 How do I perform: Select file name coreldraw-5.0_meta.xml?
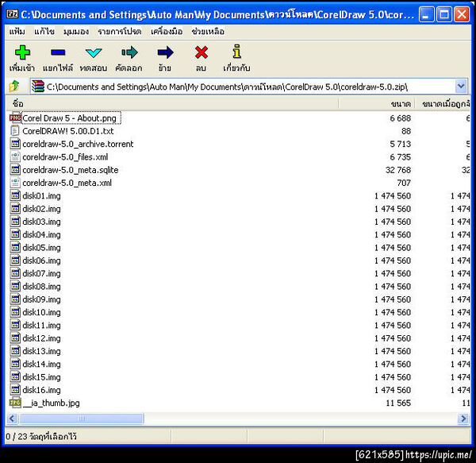tap(67, 183)
